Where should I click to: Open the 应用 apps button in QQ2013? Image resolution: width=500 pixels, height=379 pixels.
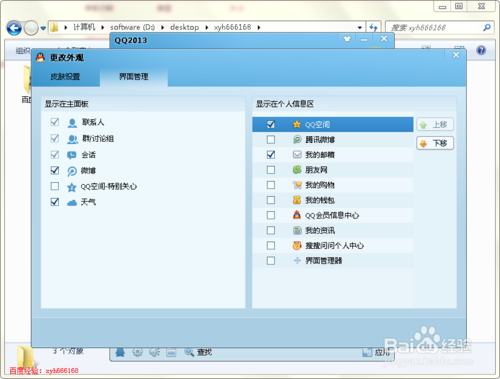point(376,352)
